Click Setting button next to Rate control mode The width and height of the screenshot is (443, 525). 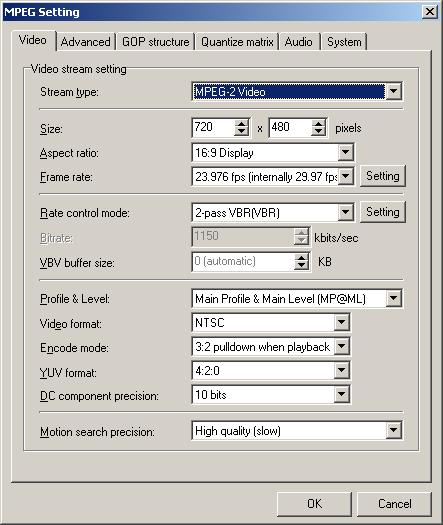coord(383,212)
